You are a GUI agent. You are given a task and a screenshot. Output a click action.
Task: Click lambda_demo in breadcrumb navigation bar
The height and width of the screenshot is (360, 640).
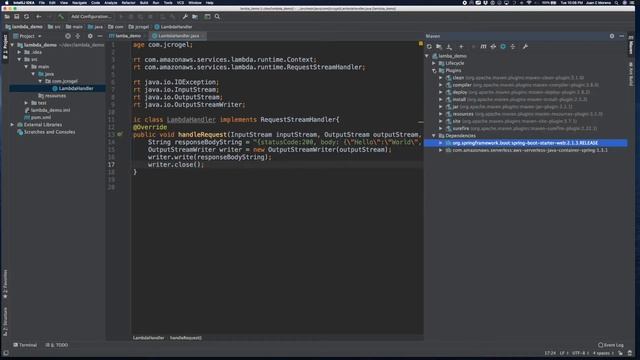(24, 27)
